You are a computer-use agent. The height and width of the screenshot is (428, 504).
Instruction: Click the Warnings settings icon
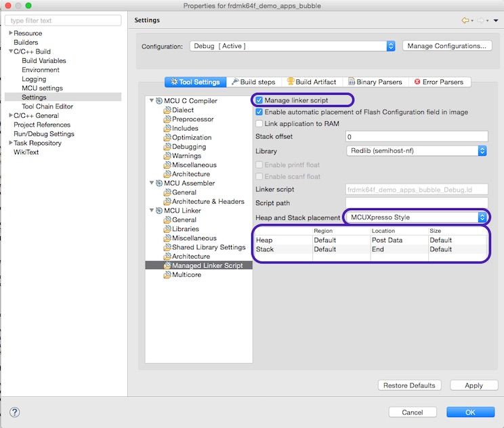tap(167, 156)
